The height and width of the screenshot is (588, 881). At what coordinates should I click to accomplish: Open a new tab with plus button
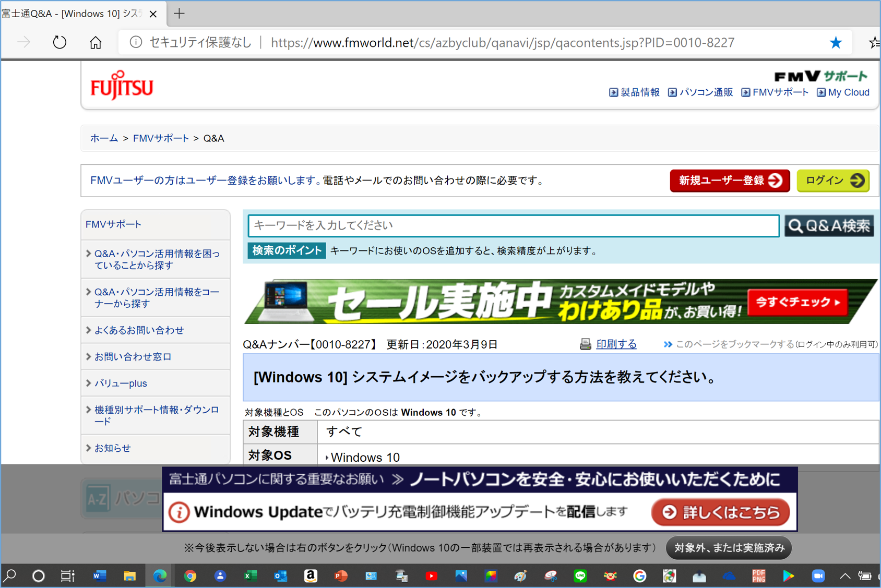click(179, 14)
